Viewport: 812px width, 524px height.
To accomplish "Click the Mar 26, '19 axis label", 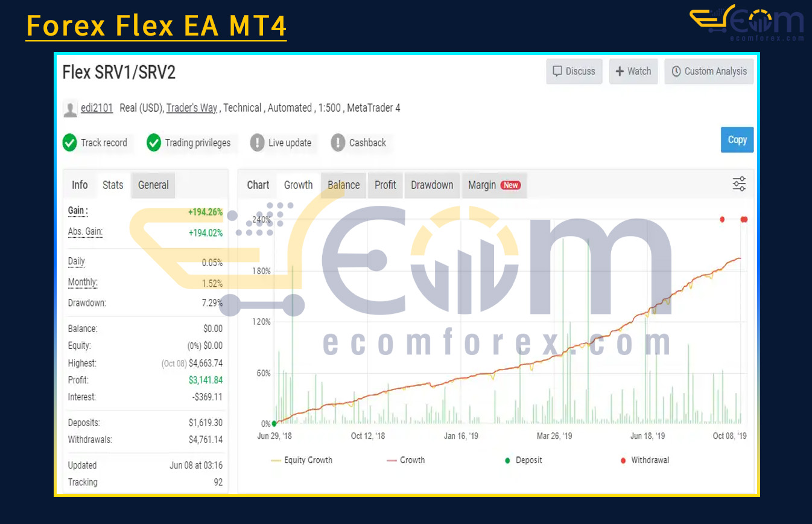I will click(x=554, y=436).
